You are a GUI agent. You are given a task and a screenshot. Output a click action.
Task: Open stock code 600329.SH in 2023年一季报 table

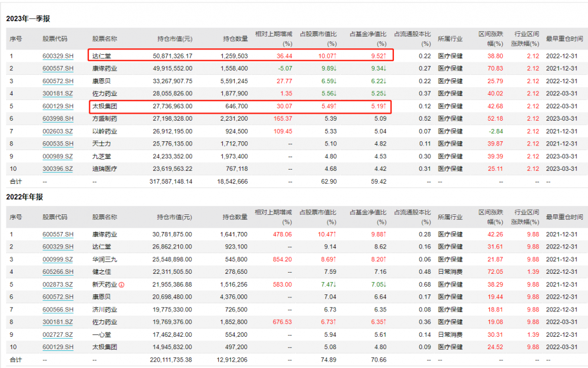58,56
